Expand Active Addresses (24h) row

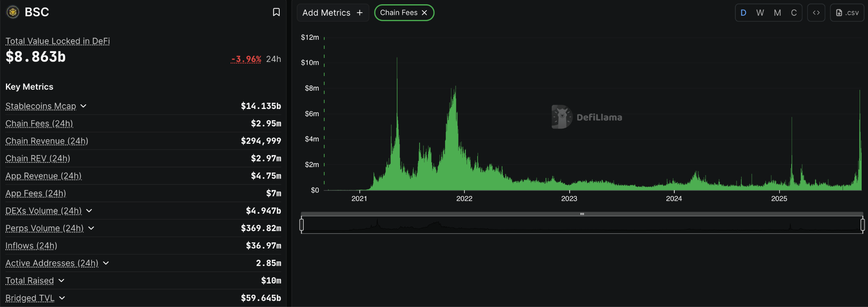pos(106,263)
